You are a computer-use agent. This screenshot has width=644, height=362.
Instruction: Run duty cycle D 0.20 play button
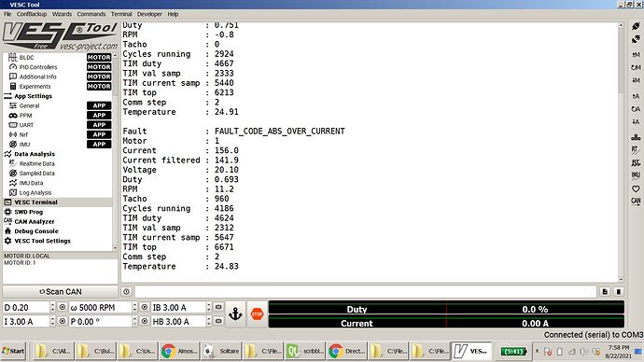pos(62,307)
